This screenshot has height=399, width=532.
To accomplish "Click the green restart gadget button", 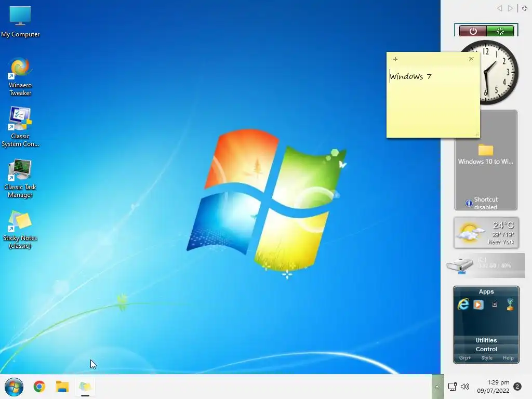I will coord(500,31).
